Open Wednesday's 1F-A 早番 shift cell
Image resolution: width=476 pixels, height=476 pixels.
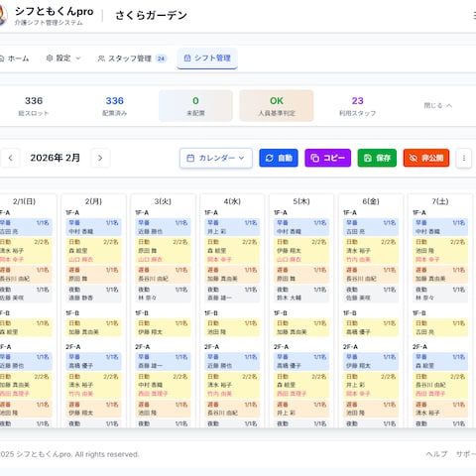(232, 227)
